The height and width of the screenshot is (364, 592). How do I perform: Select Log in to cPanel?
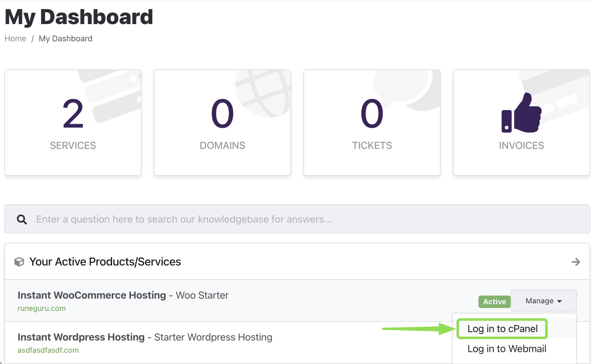tap(502, 329)
